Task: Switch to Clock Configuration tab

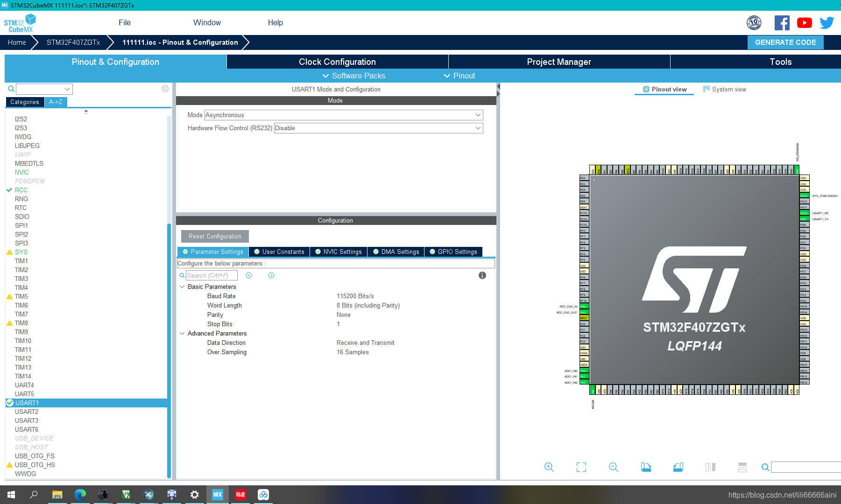Action: (337, 62)
